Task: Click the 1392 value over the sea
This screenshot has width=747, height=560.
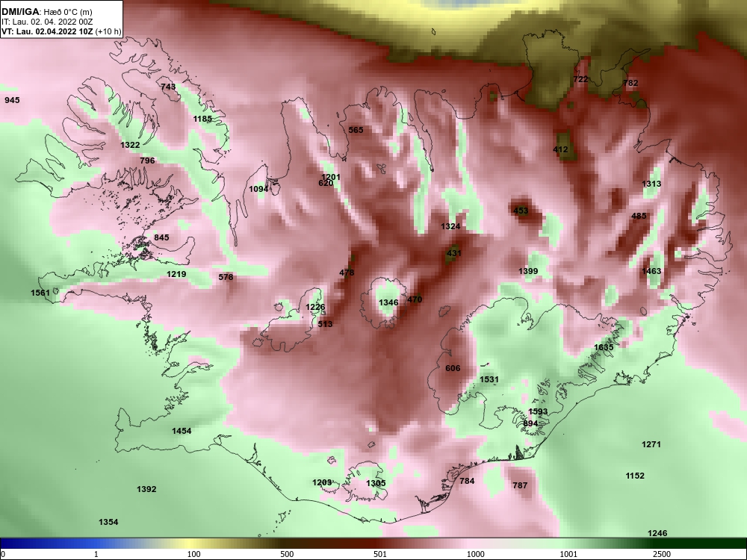Action: click(x=146, y=489)
